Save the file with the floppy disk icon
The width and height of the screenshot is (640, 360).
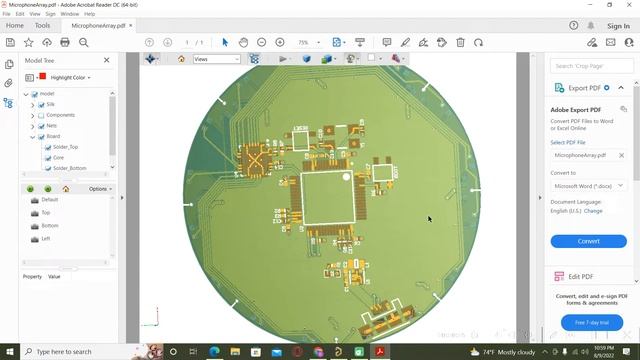10,42
